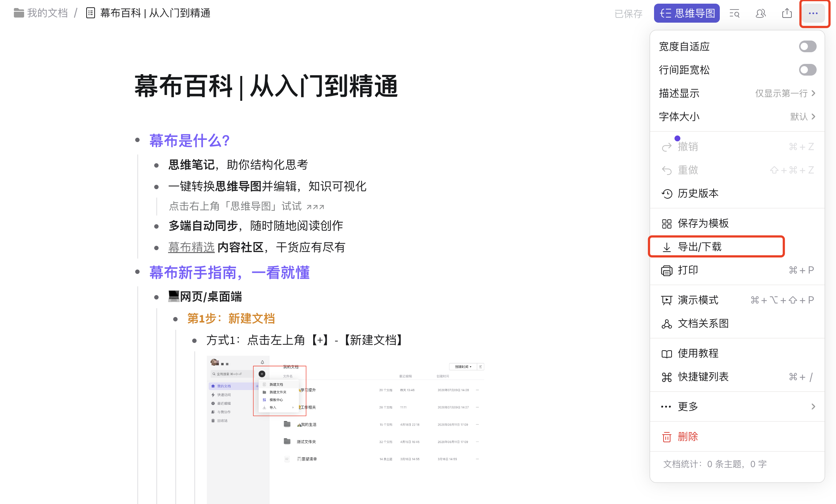Click the bullet before 思维笔记 line

tap(156, 165)
